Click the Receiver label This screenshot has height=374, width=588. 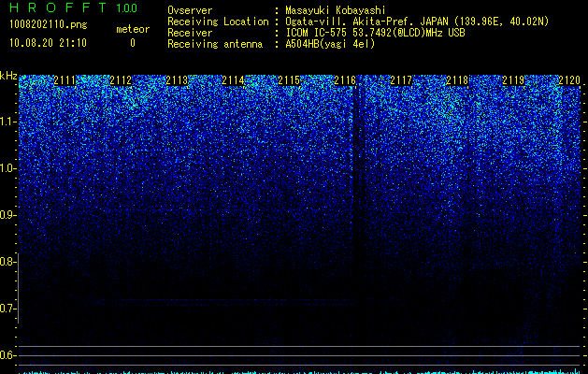(190, 33)
